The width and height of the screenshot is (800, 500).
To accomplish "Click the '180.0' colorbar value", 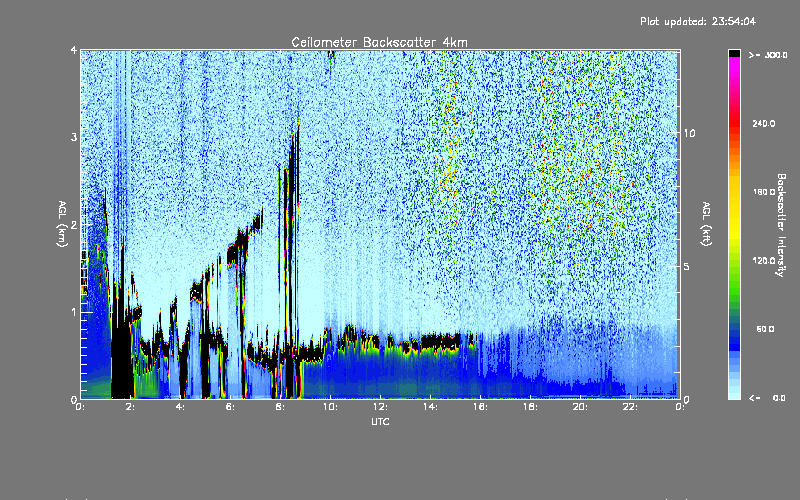I will 764,192.
